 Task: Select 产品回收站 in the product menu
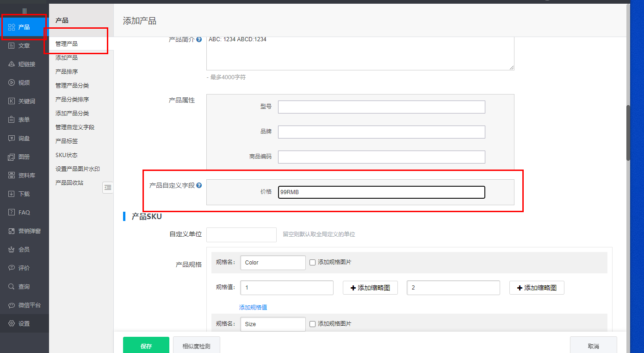pos(69,183)
